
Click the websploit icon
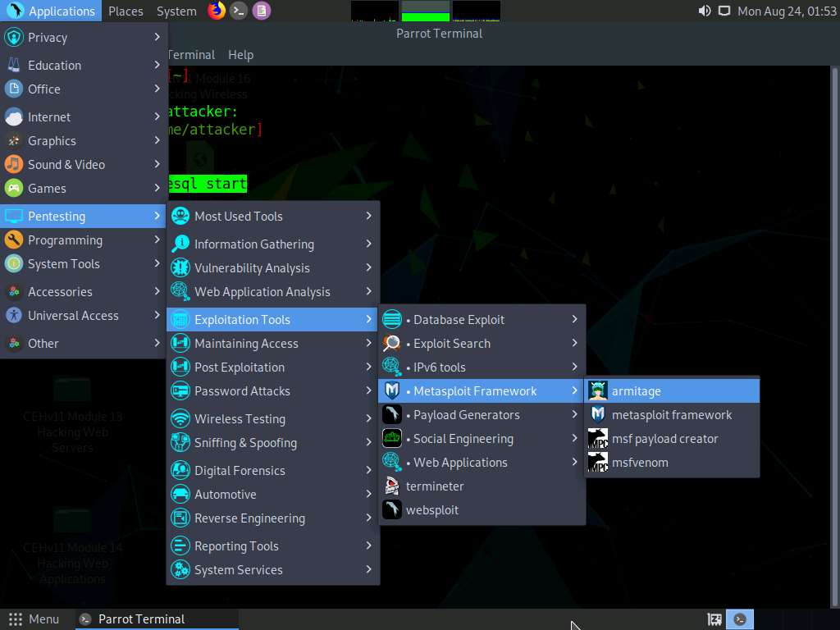pos(392,510)
